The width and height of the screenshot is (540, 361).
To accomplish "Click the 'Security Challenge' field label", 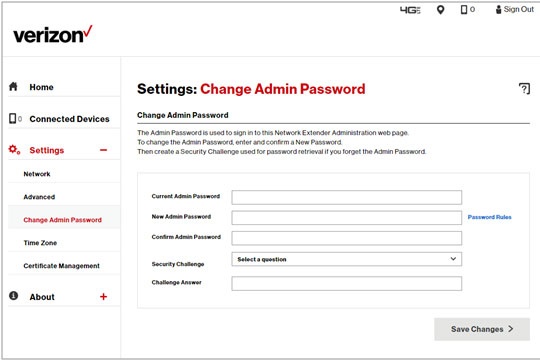I will 178,264.
